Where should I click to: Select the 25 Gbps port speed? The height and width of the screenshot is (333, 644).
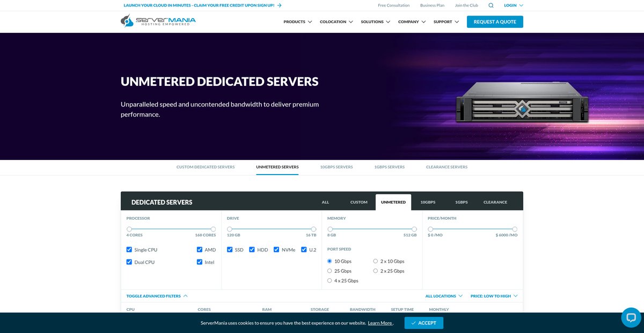click(330, 271)
